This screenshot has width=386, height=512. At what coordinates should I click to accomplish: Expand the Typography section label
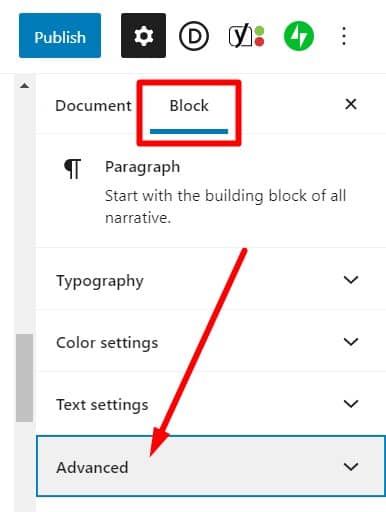point(100,281)
